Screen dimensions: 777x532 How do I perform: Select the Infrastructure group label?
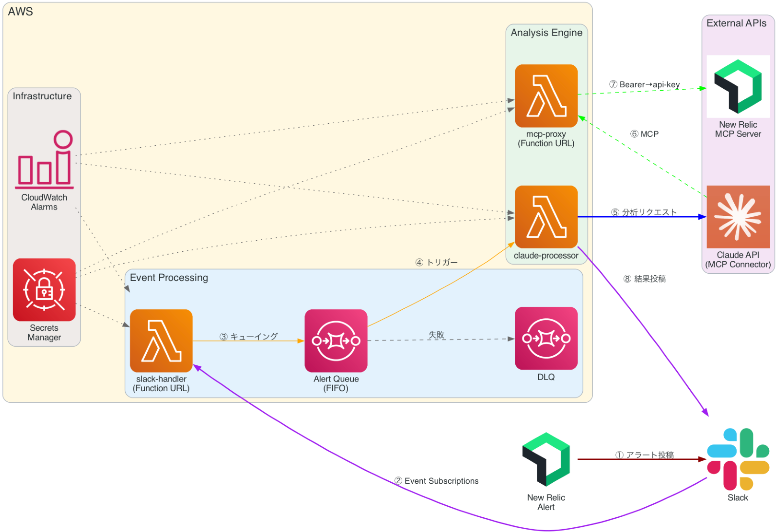[x=42, y=96]
